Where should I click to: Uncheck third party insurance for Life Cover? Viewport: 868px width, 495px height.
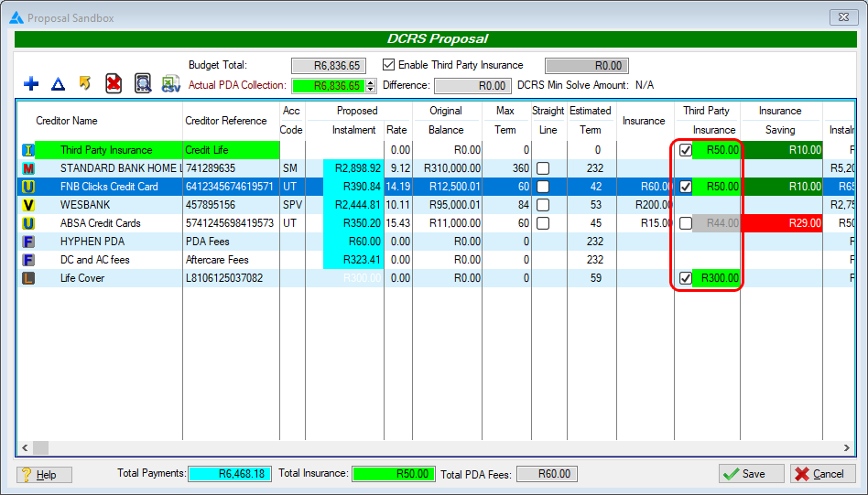point(686,278)
